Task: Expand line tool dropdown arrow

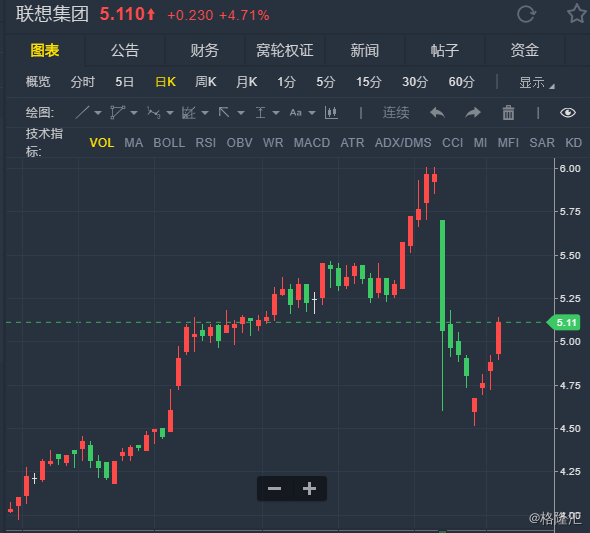Action: point(98,113)
